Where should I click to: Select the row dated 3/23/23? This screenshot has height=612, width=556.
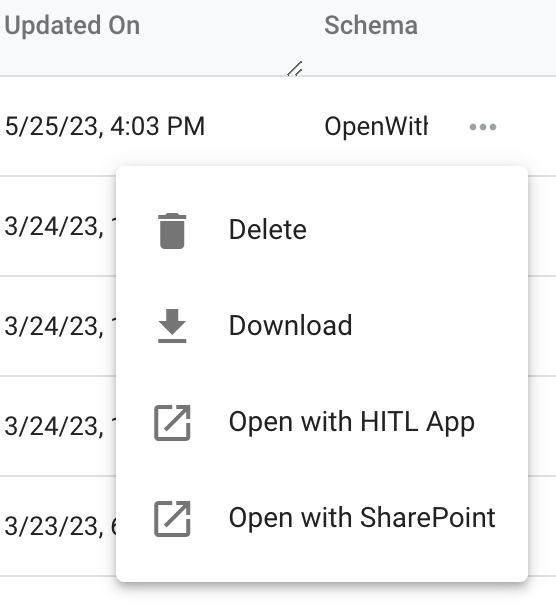[x=58, y=526]
